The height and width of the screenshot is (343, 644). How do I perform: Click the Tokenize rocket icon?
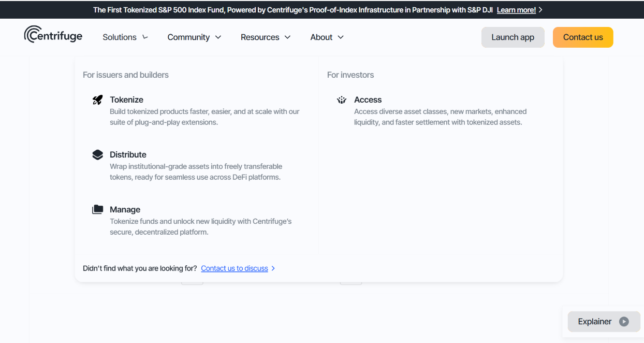(97, 100)
